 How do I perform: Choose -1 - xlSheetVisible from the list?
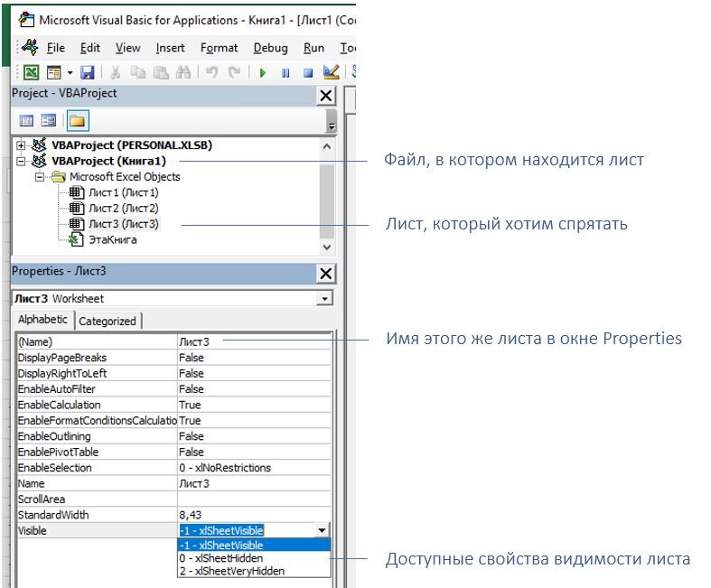pyautogui.click(x=254, y=545)
